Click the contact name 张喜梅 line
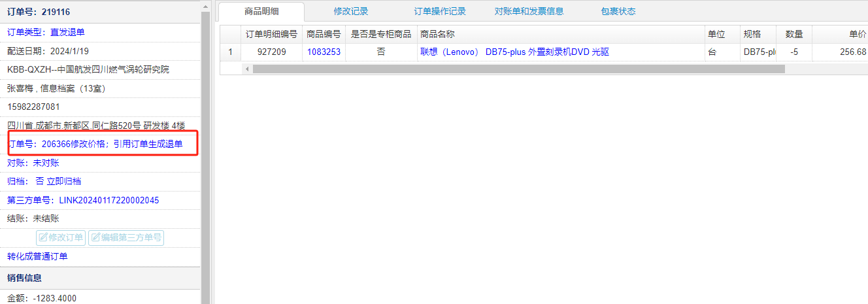The image size is (868, 304). click(56, 88)
